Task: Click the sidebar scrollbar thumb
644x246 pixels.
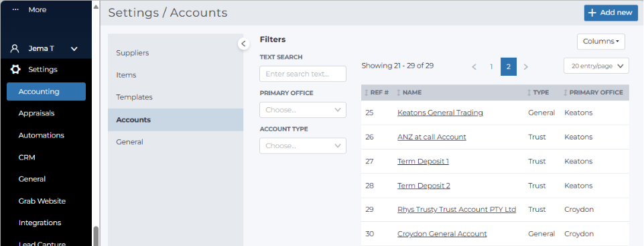Action: click(96, 236)
